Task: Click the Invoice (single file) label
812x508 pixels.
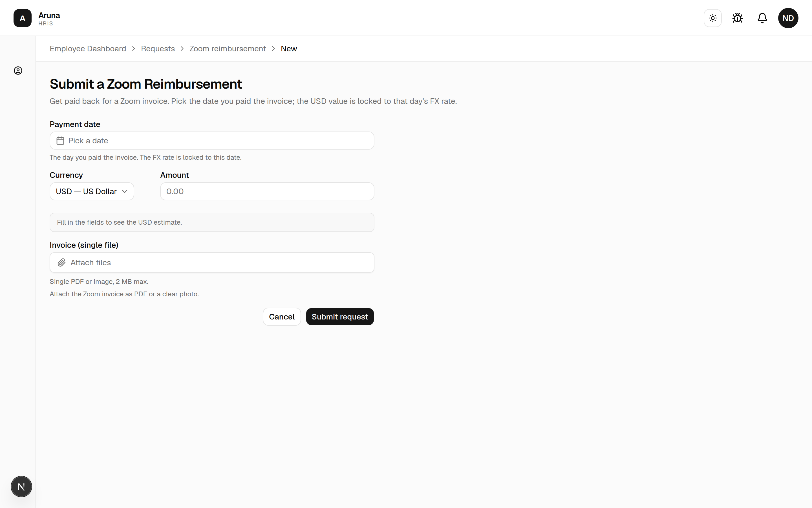Action: [x=84, y=245]
